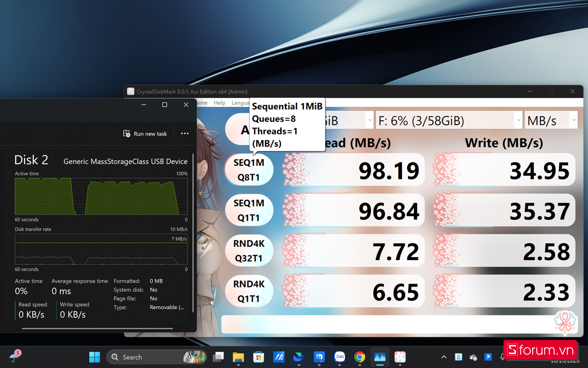
Task: Switch to CrystalDiskMark taskbar icon
Action: click(400, 357)
